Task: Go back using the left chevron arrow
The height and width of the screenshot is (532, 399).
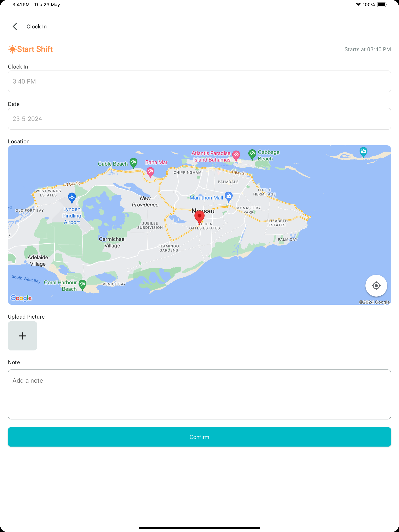Action: pyautogui.click(x=15, y=26)
